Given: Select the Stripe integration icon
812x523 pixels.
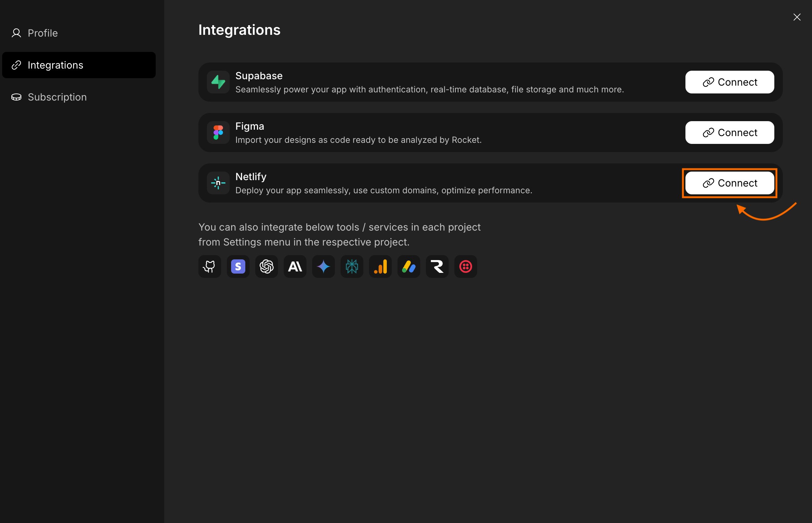Looking at the screenshot, I should click(238, 266).
